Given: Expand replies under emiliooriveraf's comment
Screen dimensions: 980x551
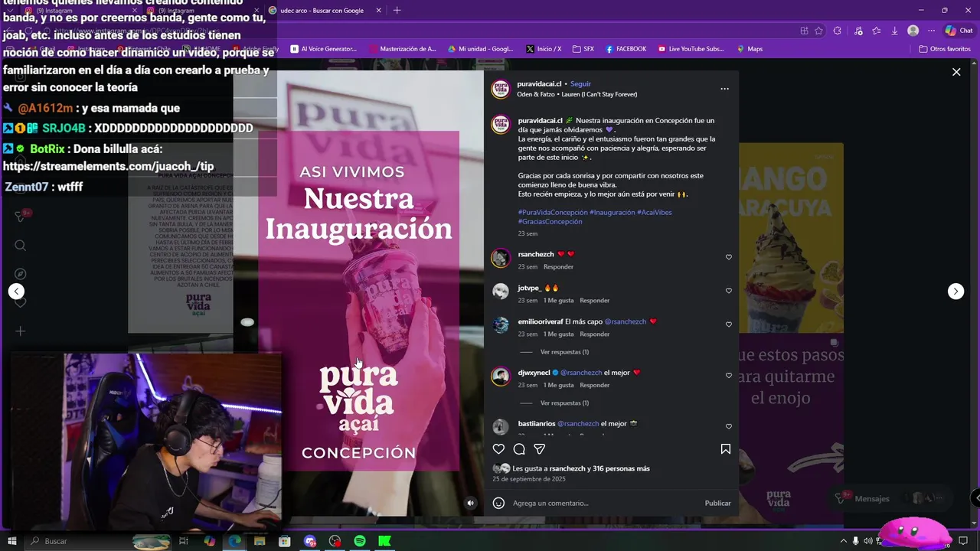Looking at the screenshot, I should [x=564, y=352].
